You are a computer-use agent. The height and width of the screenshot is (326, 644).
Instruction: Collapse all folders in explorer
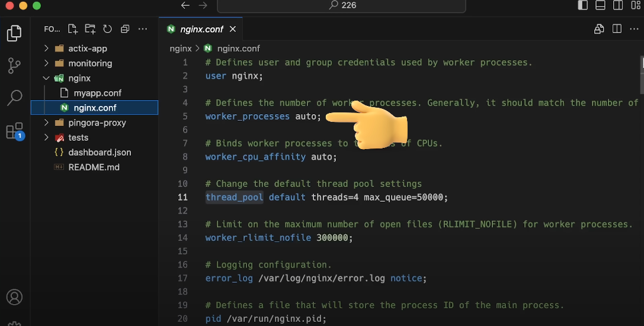point(125,29)
